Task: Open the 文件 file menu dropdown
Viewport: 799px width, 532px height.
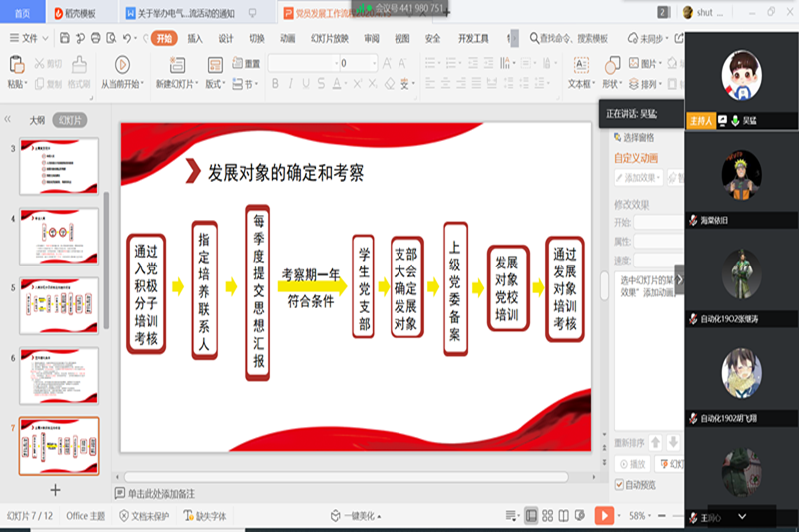Action: click(x=30, y=38)
